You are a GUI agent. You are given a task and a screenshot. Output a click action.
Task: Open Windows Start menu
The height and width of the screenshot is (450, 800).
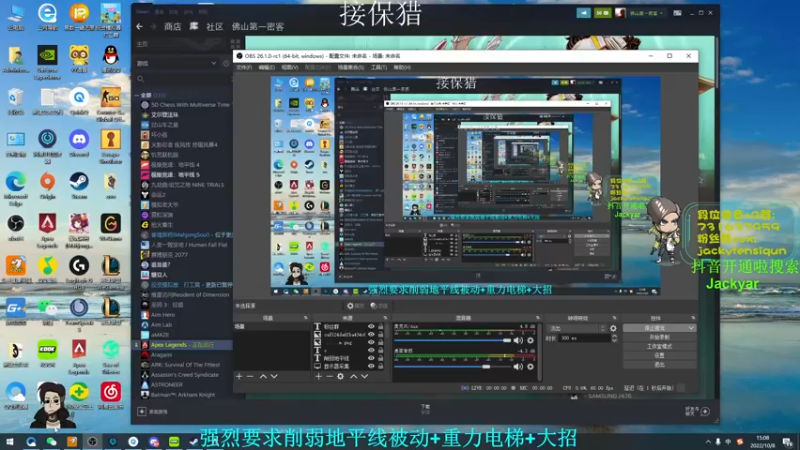click(10, 441)
